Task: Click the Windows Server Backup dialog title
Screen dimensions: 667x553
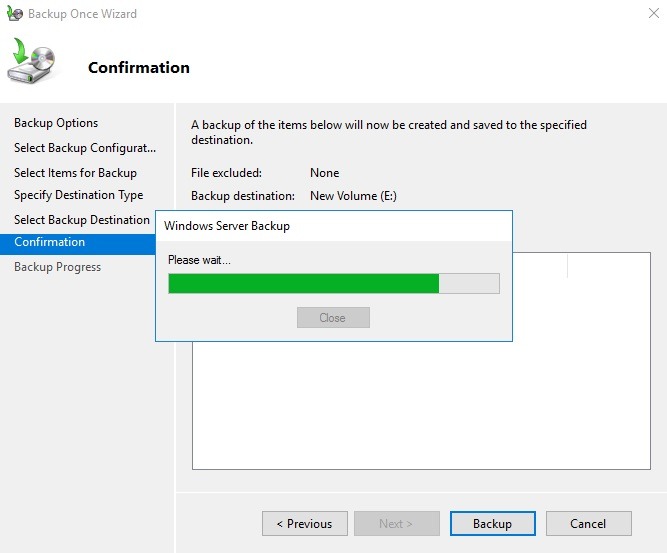Action: pyautogui.click(x=227, y=226)
